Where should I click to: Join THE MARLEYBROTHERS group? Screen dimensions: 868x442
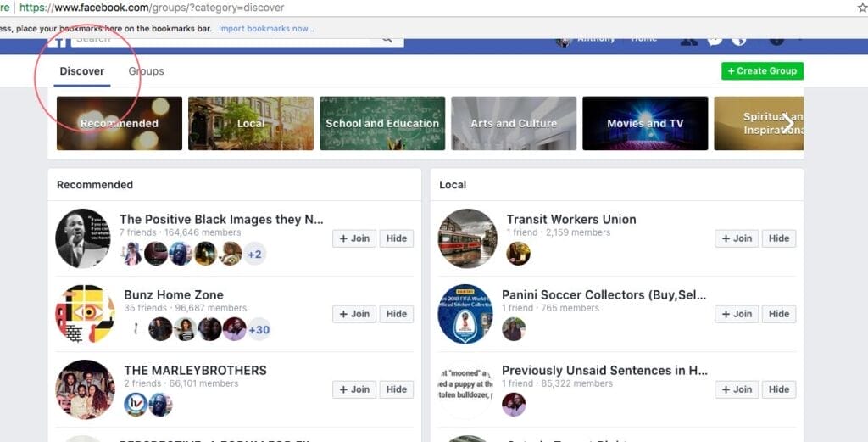coord(354,389)
